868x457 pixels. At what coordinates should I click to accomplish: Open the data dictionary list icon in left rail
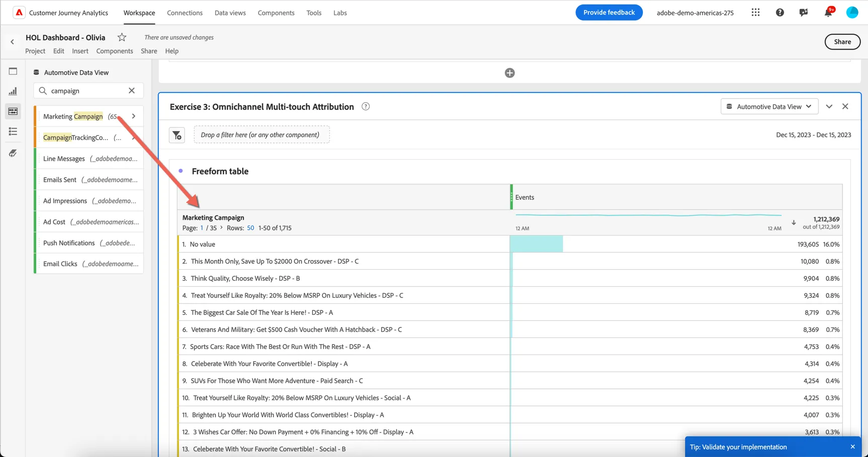click(x=13, y=132)
